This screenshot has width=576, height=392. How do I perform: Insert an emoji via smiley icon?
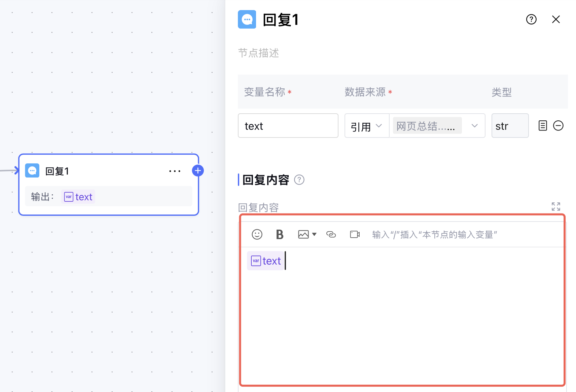[x=257, y=234]
